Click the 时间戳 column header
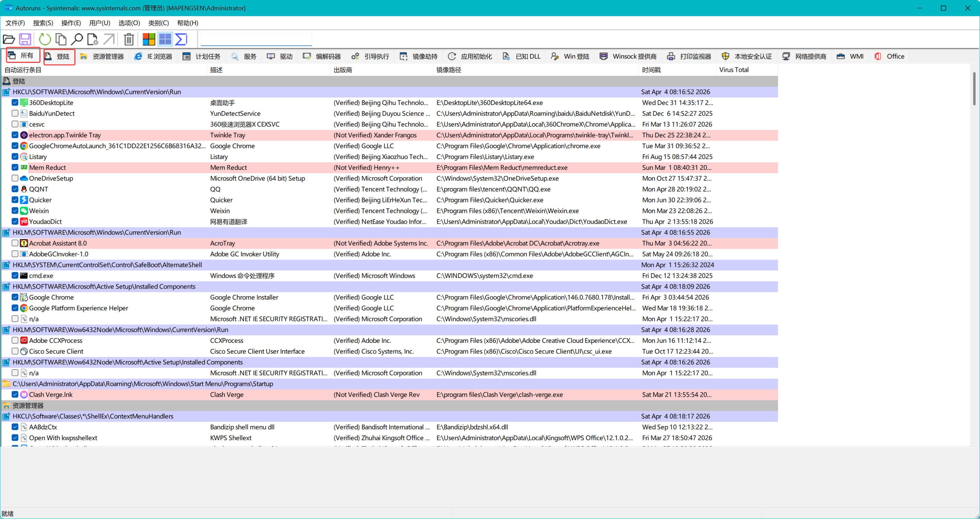980x519 pixels. click(651, 70)
